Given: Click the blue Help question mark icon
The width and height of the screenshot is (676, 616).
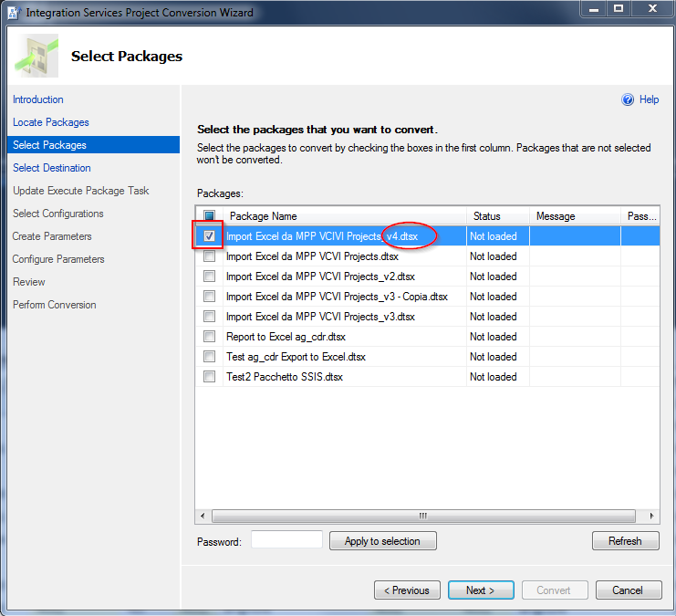Looking at the screenshot, I should point(628,99).
